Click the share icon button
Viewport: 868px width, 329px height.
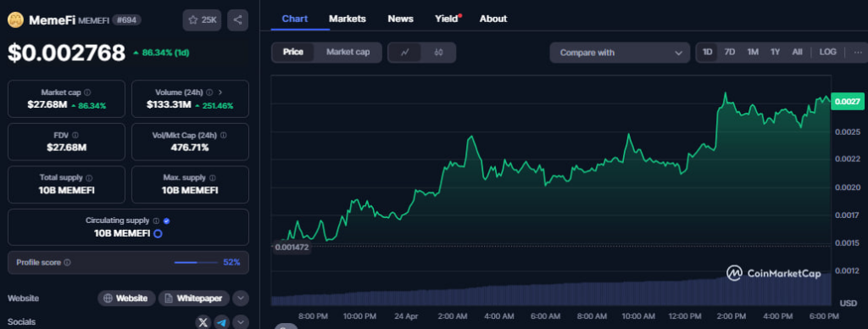pos(237,20)
